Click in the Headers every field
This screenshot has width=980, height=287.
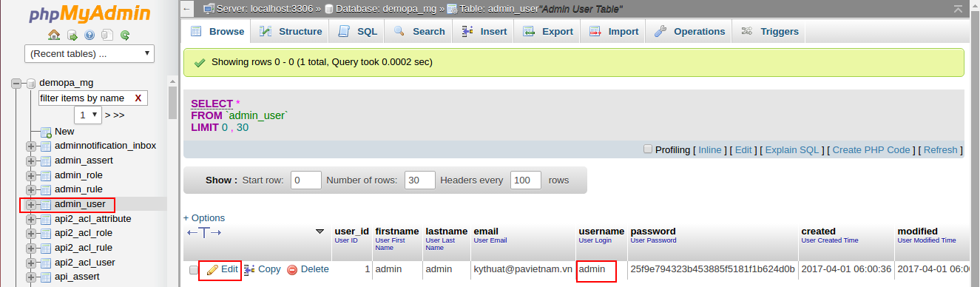526,180
